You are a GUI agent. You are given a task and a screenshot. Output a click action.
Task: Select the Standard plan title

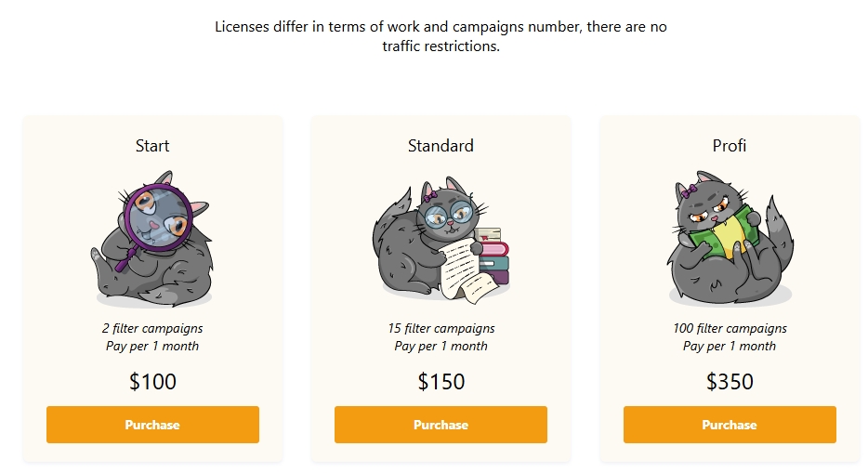click(x=441, y=146)
